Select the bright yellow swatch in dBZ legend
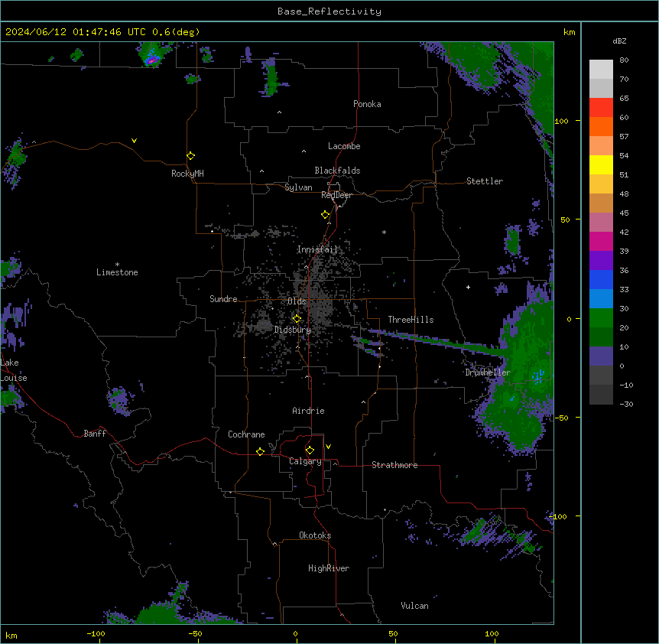Viewport: 659px width, 644px height. coord(601,164)
